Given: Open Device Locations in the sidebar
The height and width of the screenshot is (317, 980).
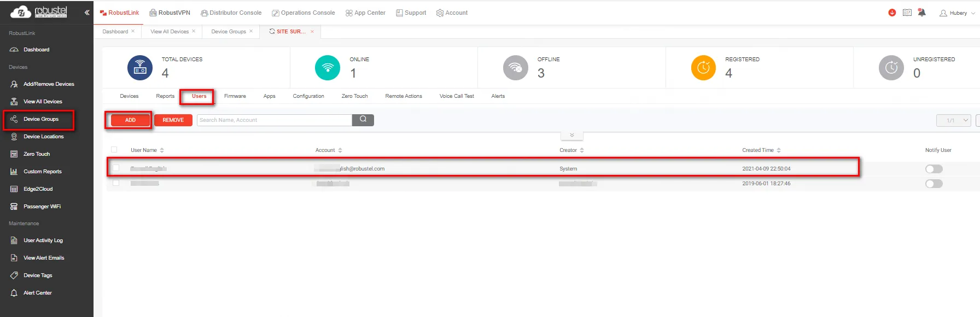Looking at the screenshot, I should point(43,137).
